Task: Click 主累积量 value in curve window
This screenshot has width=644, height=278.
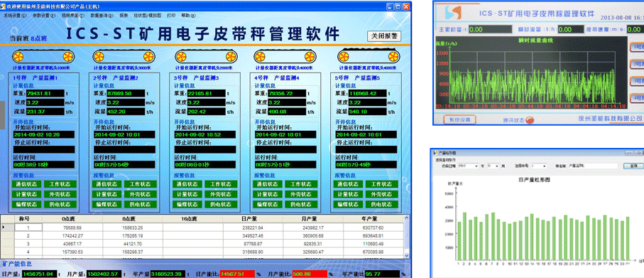Action: coord(490,30)
